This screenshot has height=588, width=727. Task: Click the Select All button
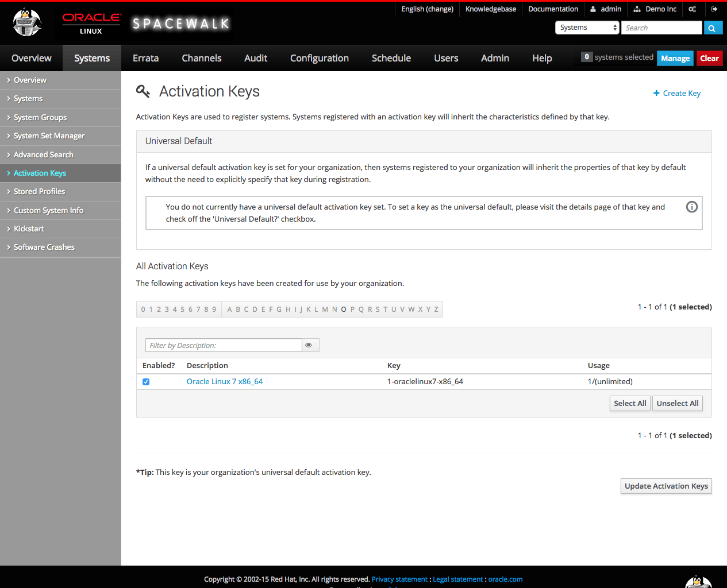[x=630, y=404]
